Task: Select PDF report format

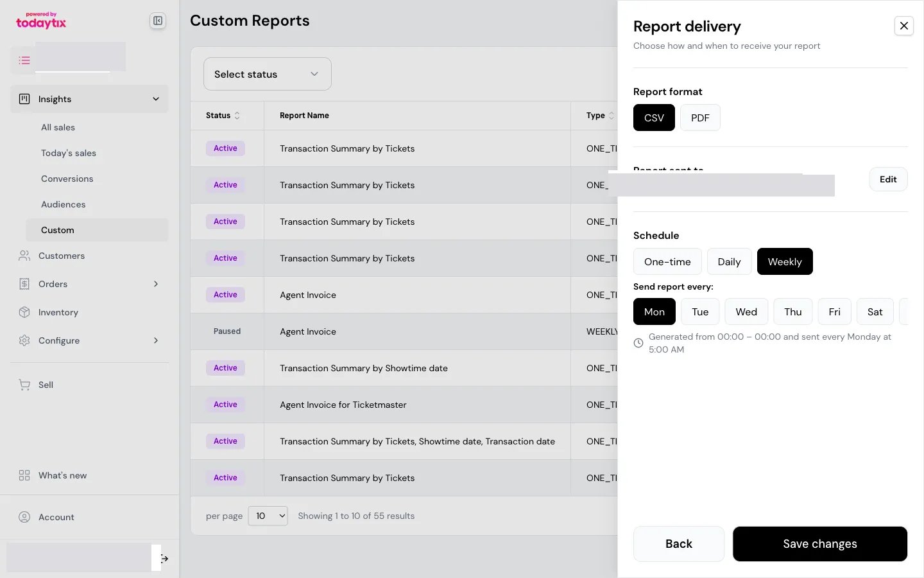Action: pyautogui.click(x=700, y=118)
